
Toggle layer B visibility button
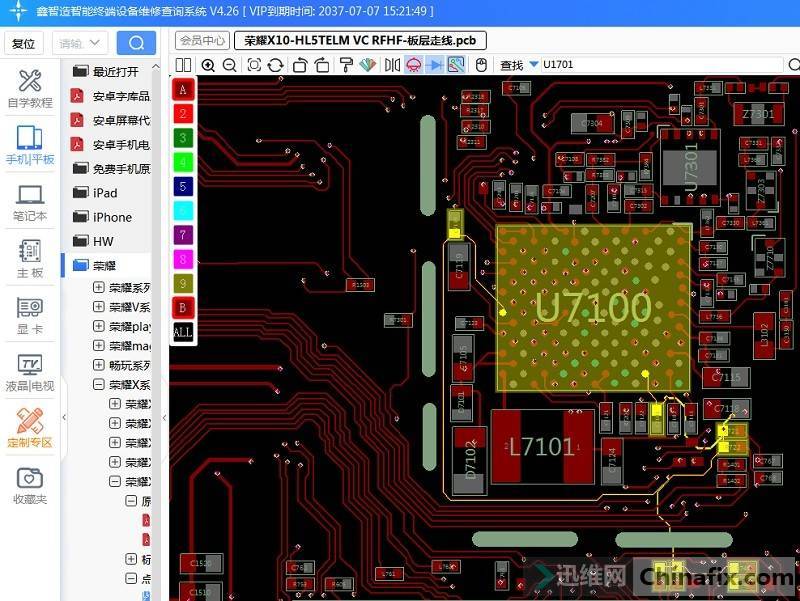coord(183,307)
